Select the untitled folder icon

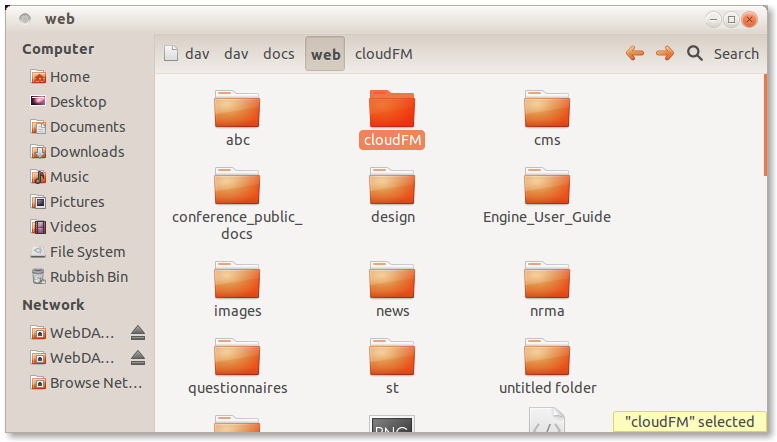[x=547, y=357]
